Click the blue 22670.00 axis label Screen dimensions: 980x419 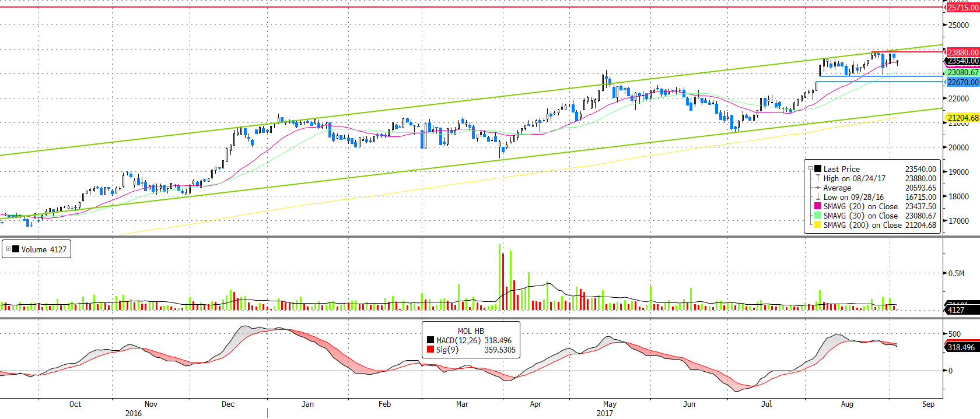pos(962,82)
